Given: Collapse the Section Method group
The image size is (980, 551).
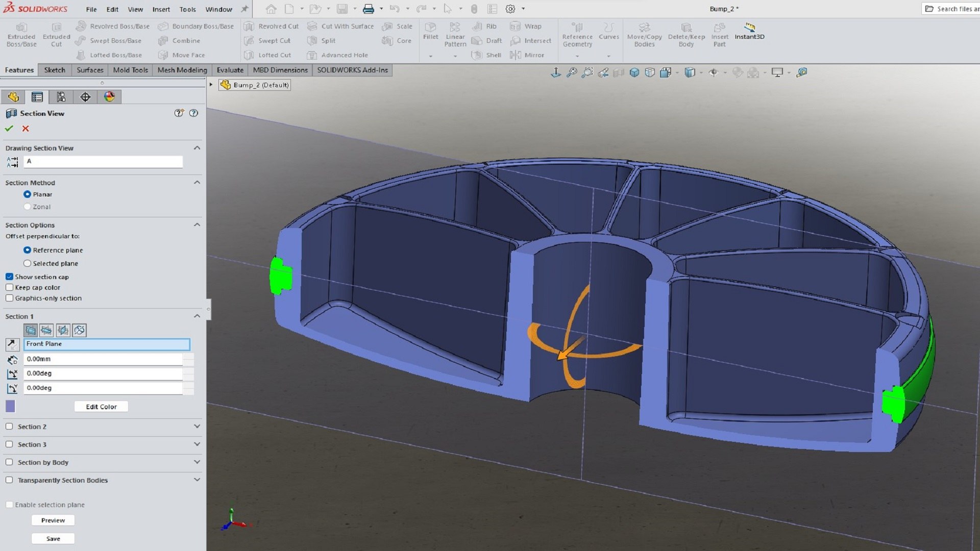Looking at the screenshot, I should pos(197,183).
